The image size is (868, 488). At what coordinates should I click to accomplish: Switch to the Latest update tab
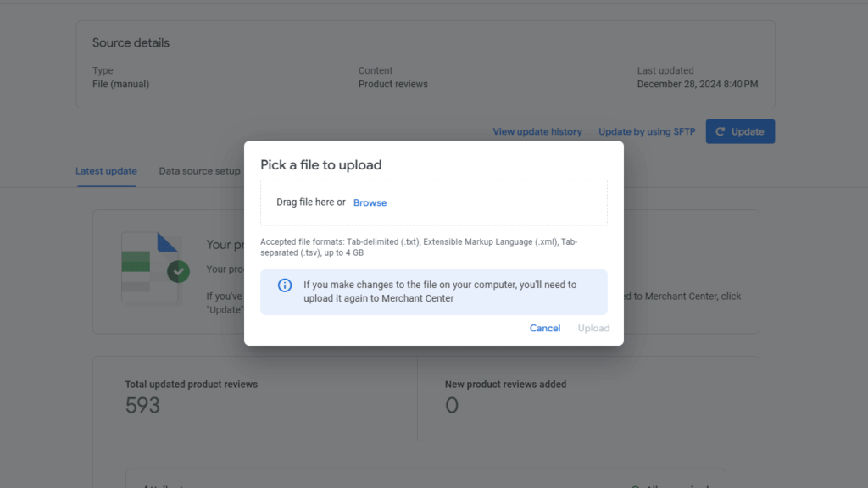[105, 171]
